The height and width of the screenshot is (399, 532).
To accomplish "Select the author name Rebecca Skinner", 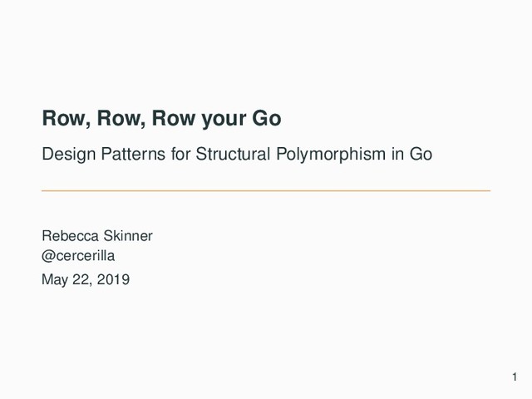I will point(97,236).
